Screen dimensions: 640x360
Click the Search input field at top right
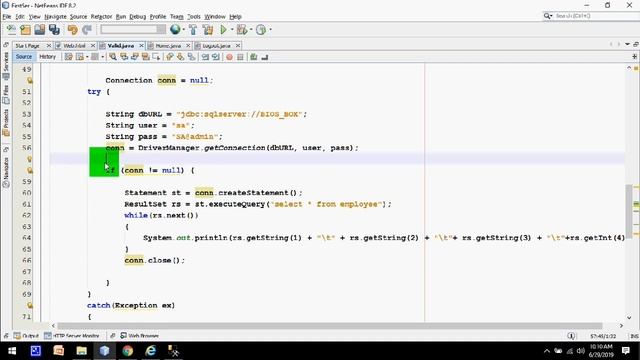(597, 16)
